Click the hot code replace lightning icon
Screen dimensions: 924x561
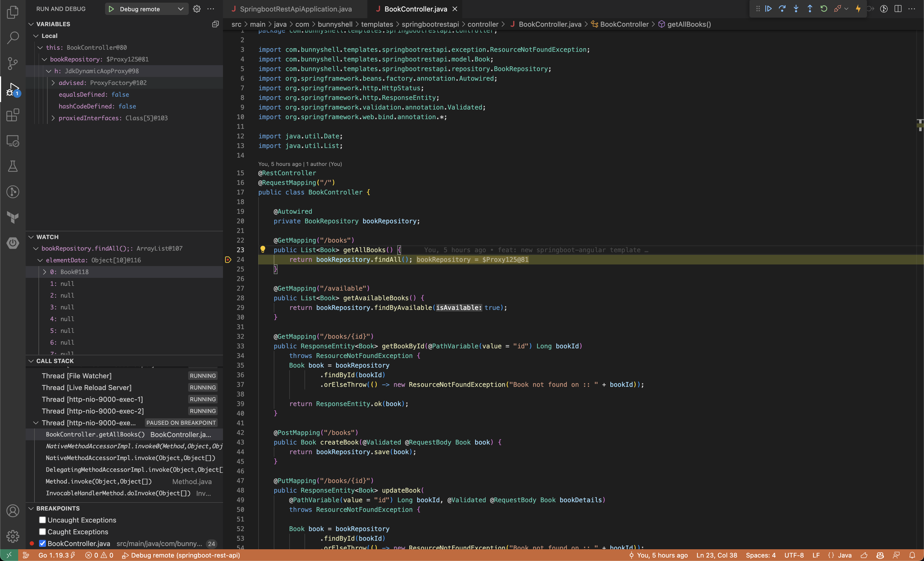(x=858, y=9)
